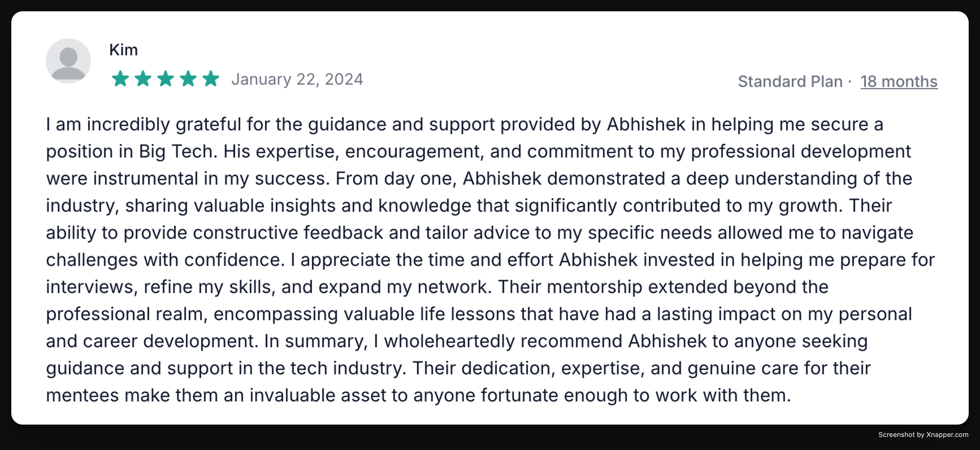980x450 pixels.
Task: Click Kim's gray profile avatar
Action: [x=68, y=61]
